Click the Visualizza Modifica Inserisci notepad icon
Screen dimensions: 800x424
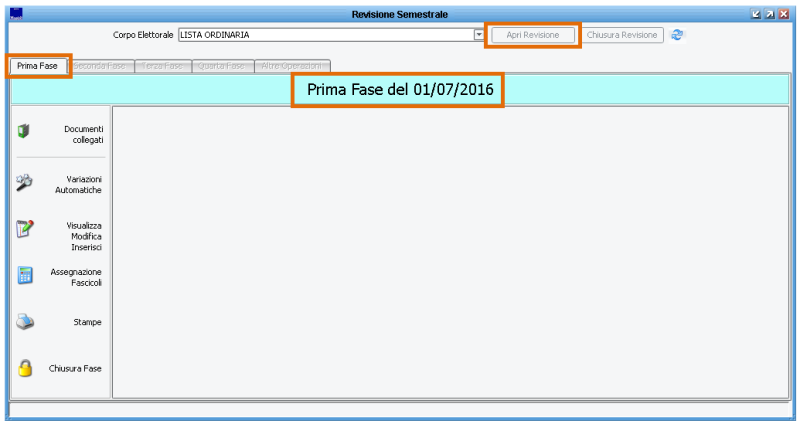pyautogui.click(x=24, y=229)
